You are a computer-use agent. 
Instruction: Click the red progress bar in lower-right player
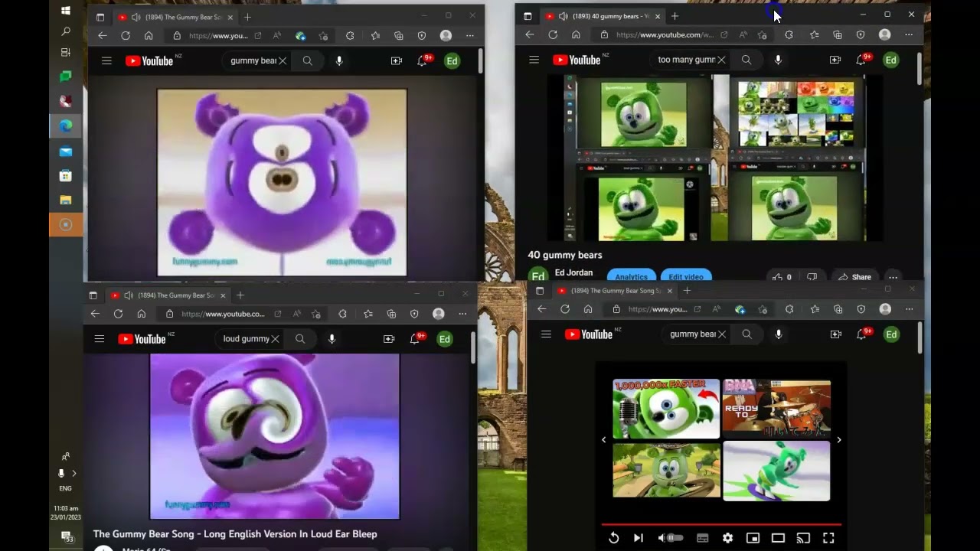point(721,525)
